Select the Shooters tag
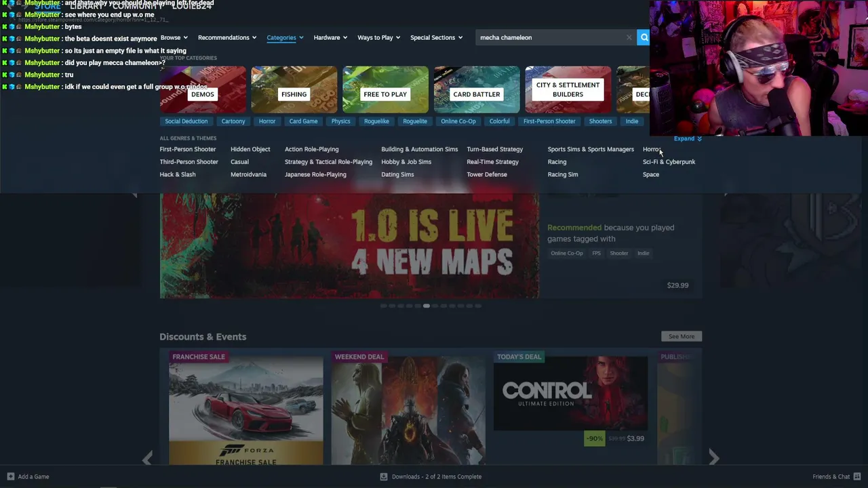This screenshot has height=488, width=868. pyautogui.click(x=600, y=121)
